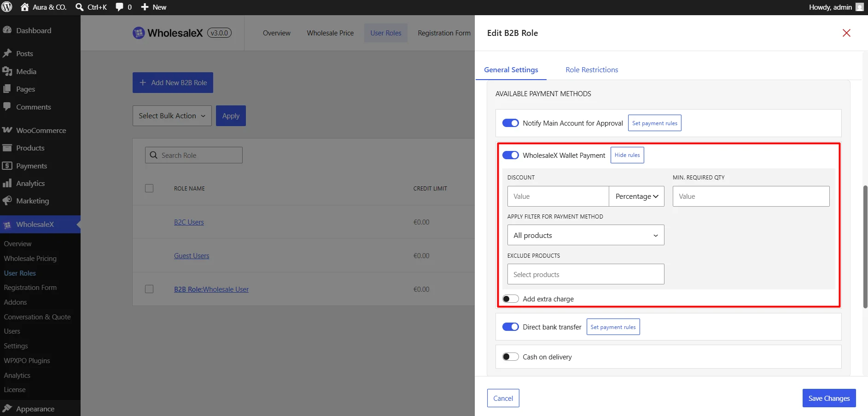Viewport: 868px width, 416px height.
Task: Open the Registration Form header tab
Action: click(x=444, y=33)
